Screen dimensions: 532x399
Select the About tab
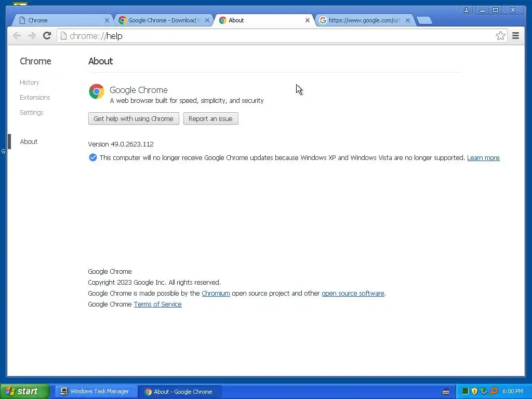[263, 20]
